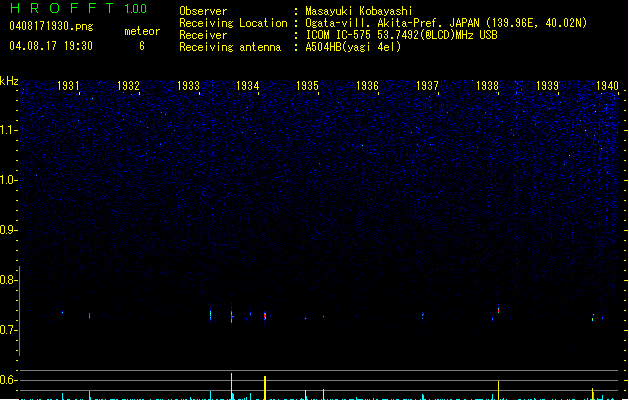Image resolution: width=629 pixels, height=400 pixels.
Task: Click the antenna A504HB(yagi 4el) value
Action: (353, 47)
